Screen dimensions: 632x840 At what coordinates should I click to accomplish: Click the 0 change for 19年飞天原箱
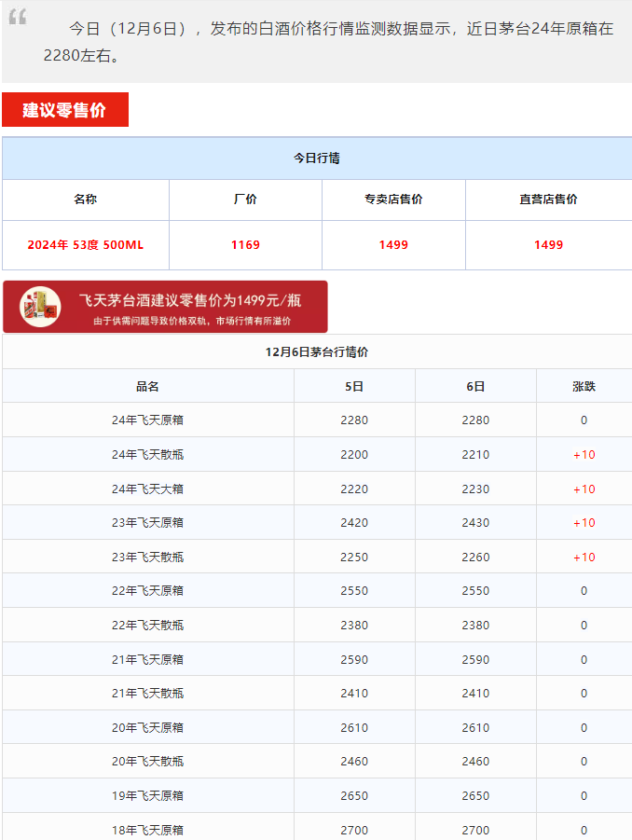584,795
